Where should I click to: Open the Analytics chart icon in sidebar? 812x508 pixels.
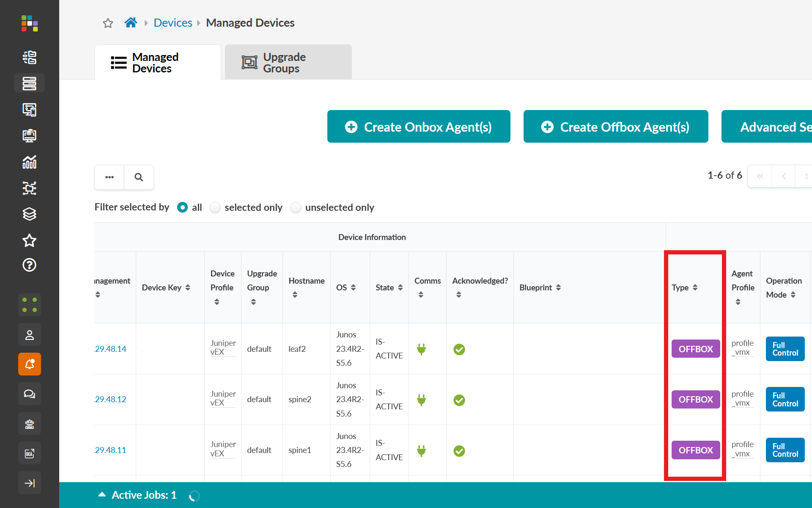pyautogui.click(x=29, y=162)
